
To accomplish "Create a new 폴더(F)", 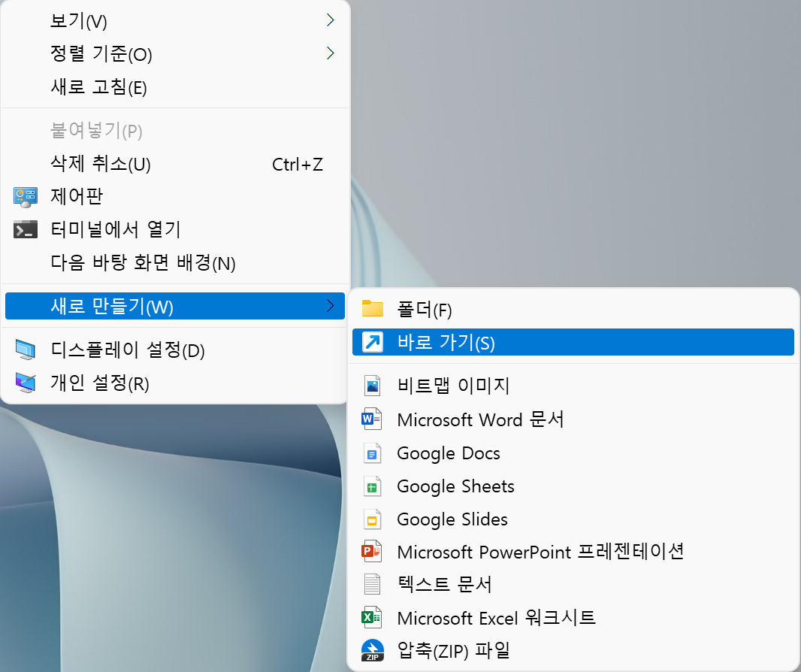I will pos(573,309).
